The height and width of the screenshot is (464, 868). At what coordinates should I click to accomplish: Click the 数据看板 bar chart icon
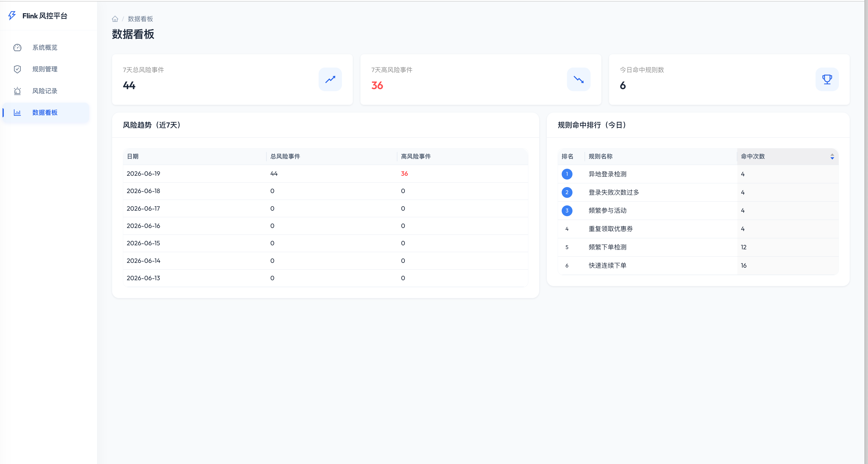click(17, 113)
